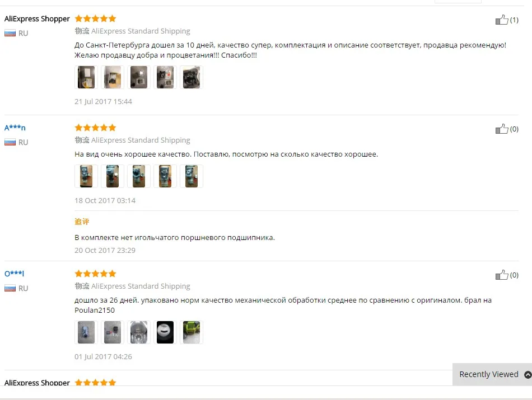Like the Saint Petersburg review with thumbs-up

click(502, 20)
